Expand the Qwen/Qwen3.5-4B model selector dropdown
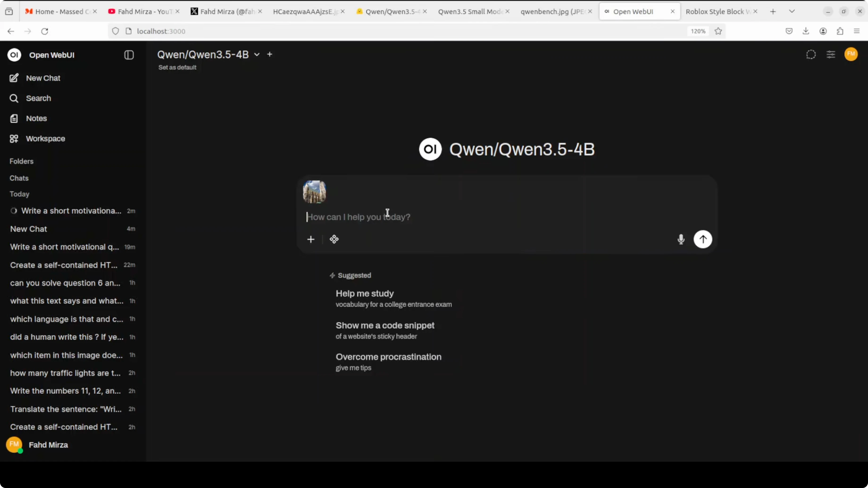 coord(257,54)
